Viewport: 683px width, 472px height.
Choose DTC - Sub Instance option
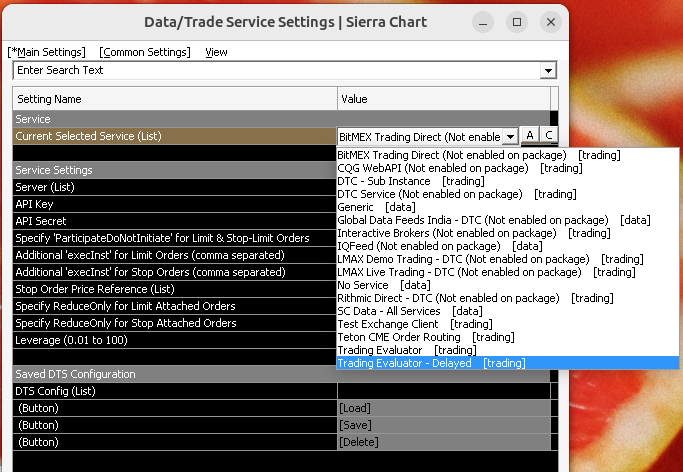508,181
